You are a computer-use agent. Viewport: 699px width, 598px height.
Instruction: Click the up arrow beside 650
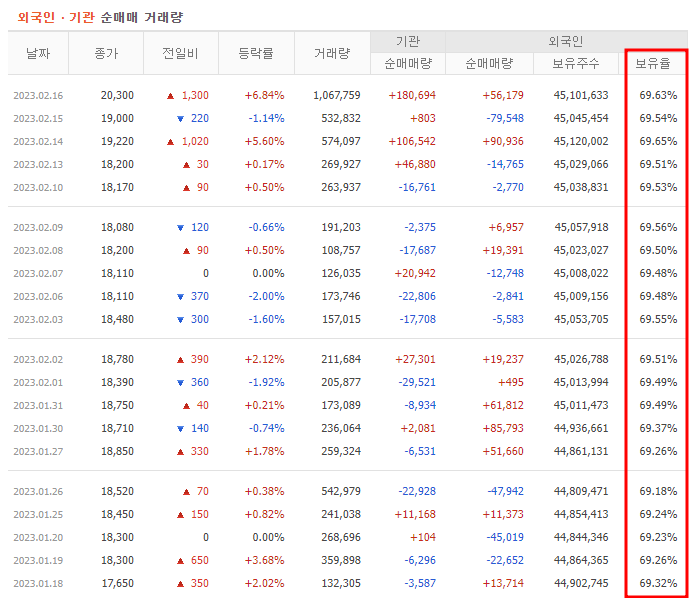[x=181, y=561]
